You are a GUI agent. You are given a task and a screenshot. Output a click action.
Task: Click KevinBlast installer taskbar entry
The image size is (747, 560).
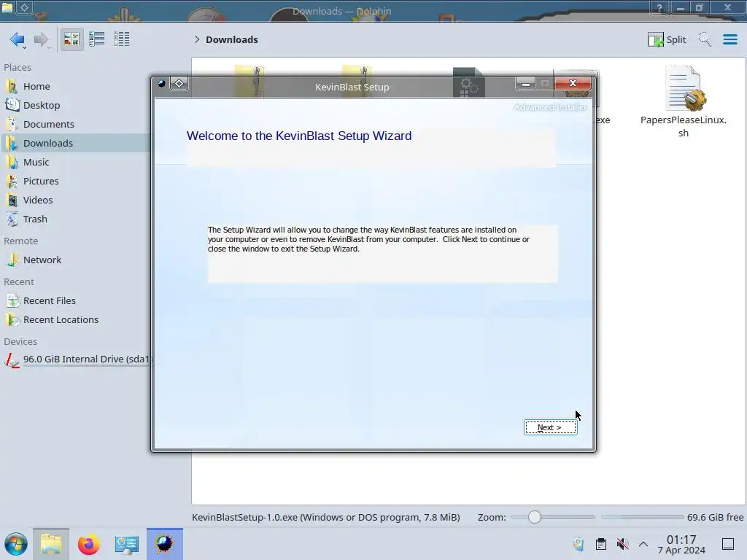point(164,544)
